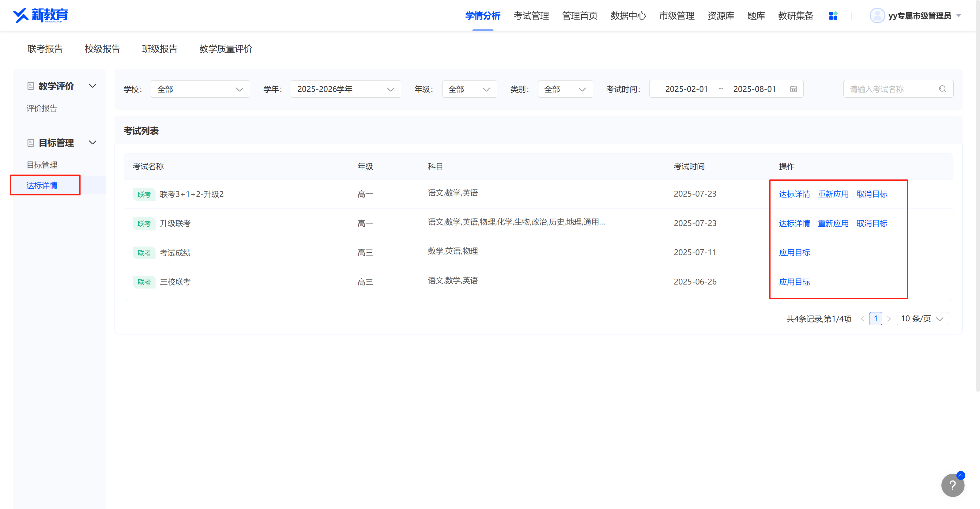Open the 10 条/页 page size dropdown
This screenshot has height=509, width=980.
(922, 319)
